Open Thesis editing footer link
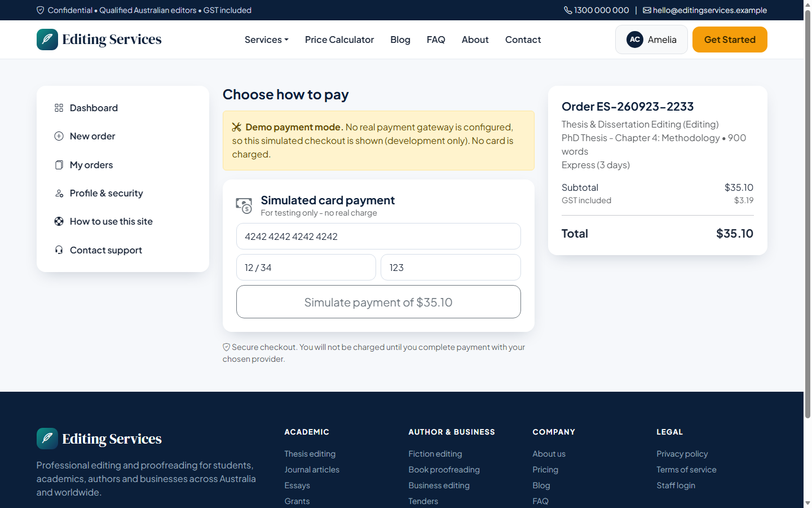The width and height of the screenshot is (812, 508). (310, 454)
